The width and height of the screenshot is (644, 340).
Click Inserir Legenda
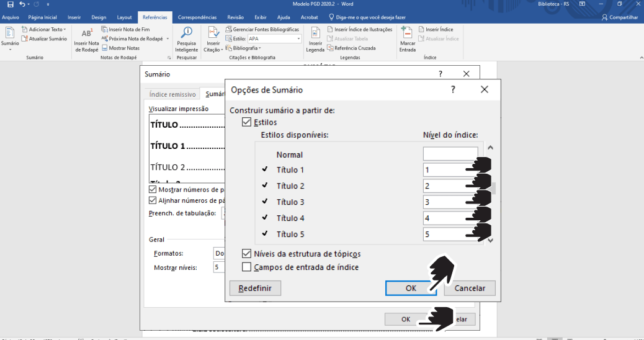click(315, 40)
